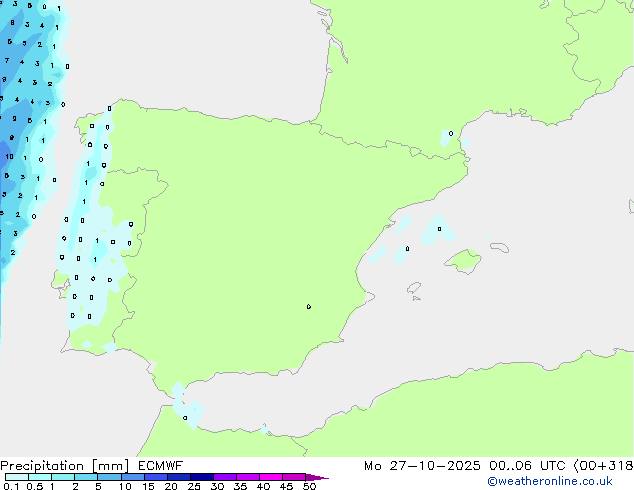Click the '7' rainfall value over the Atlantic

[7, 61]
